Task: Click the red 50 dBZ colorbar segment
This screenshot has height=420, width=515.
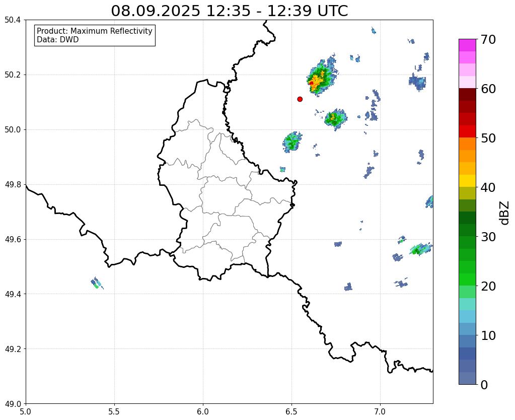Action: (467, 131)
